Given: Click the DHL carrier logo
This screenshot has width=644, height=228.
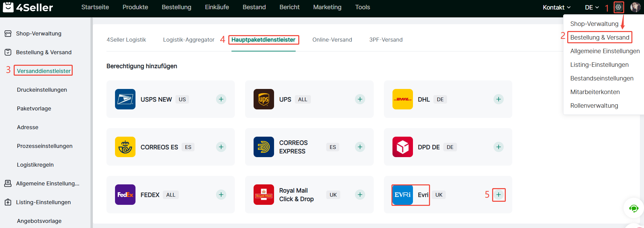Looking at the screenshot, I should coord(403,99).
